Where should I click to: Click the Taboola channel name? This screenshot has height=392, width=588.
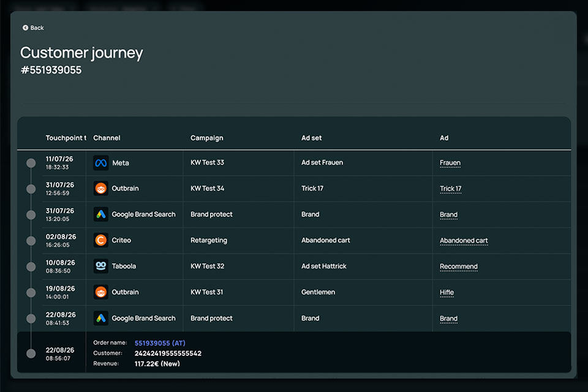pos(124,266)
